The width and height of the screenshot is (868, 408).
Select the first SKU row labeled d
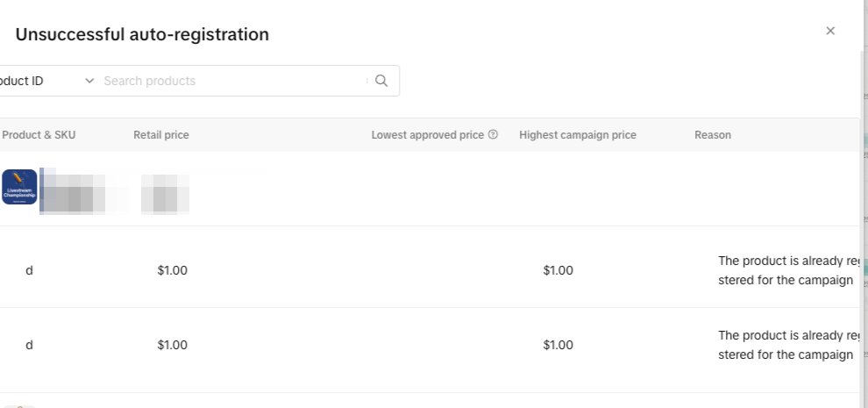tap(29, 270)
